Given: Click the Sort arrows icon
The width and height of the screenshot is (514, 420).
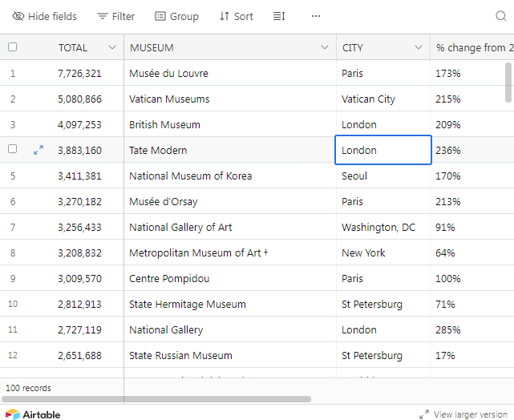Looking at the screenshot, I should click(x=225, y=16).
